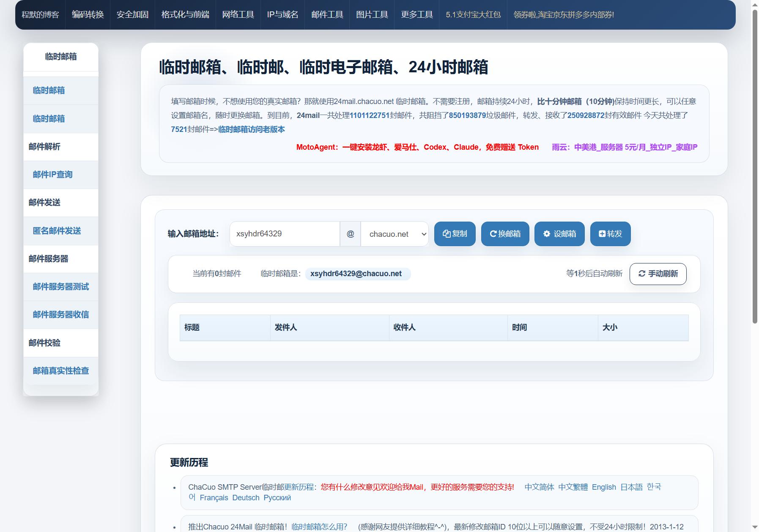Open the 图片工具 navigation menu
759x532 pixels.
372,15
